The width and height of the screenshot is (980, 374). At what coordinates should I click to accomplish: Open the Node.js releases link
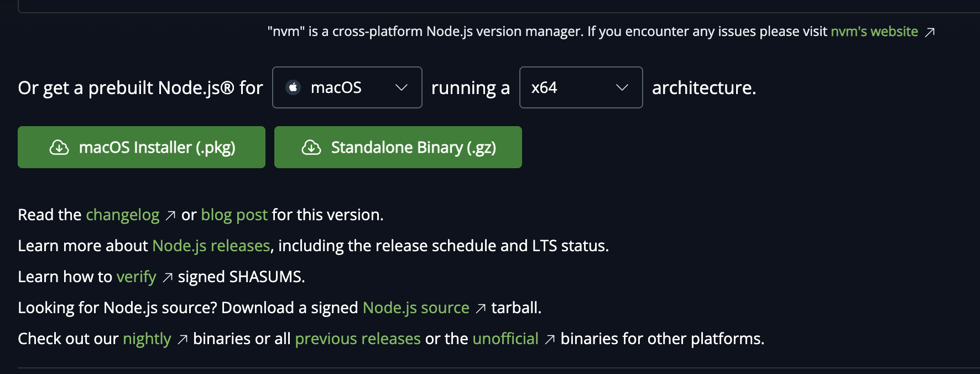tap(211, 246)
